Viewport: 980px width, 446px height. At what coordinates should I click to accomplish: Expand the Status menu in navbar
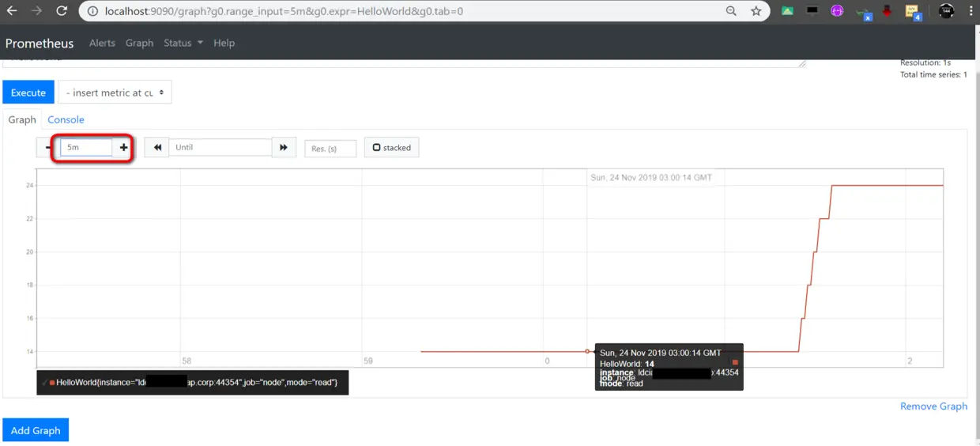(183, 43)
